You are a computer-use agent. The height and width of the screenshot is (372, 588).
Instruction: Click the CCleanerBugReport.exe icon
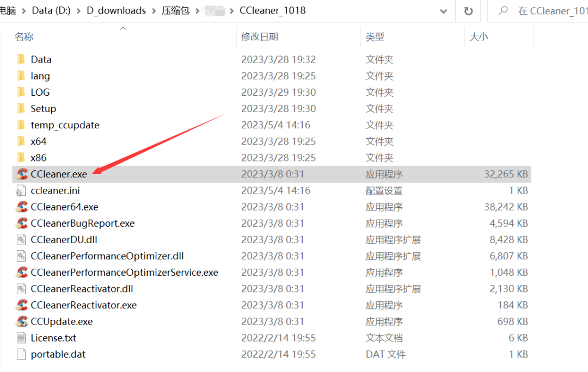21,224
